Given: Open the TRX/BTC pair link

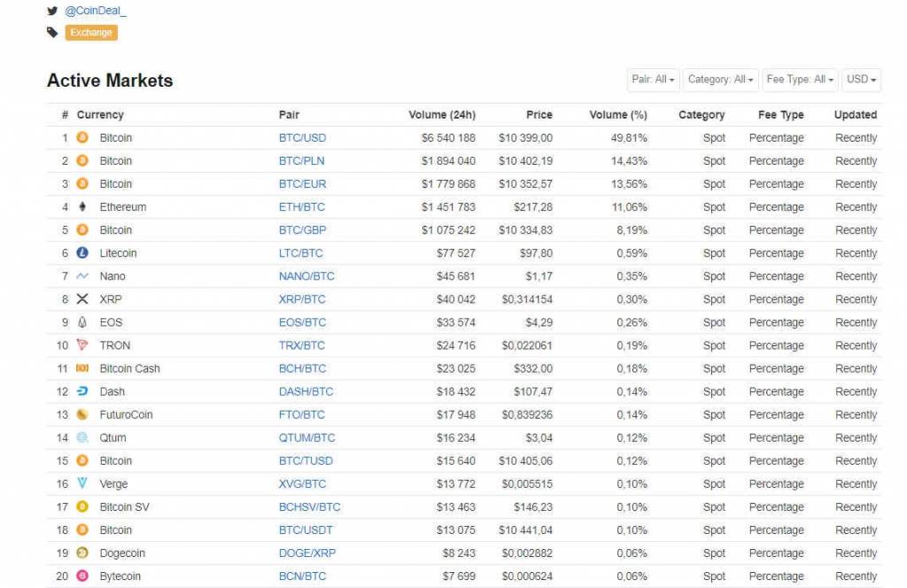Looking at the screenshot, I should pyautogui.click(x=302, y=345).
